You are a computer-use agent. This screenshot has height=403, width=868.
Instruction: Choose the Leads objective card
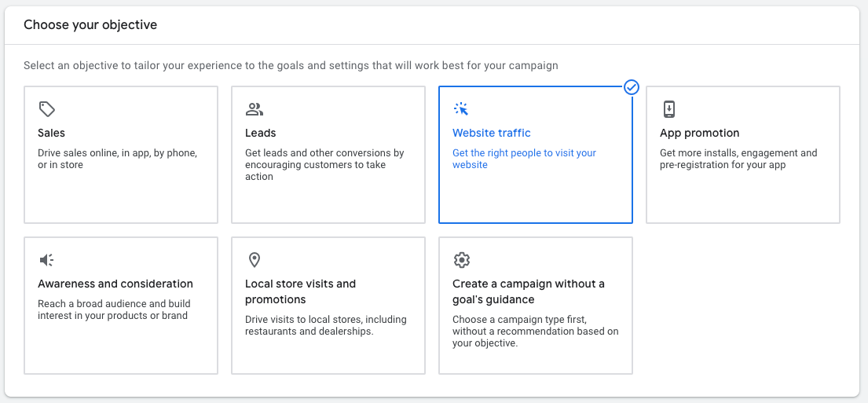pyautogui.click(x=328, y=155)
